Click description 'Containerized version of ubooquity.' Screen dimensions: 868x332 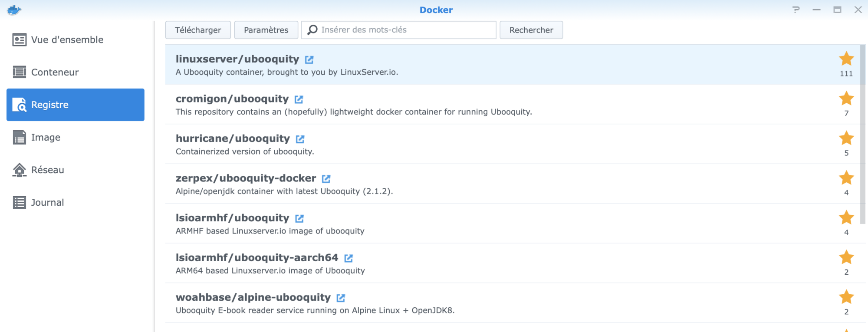coord(245,151)
